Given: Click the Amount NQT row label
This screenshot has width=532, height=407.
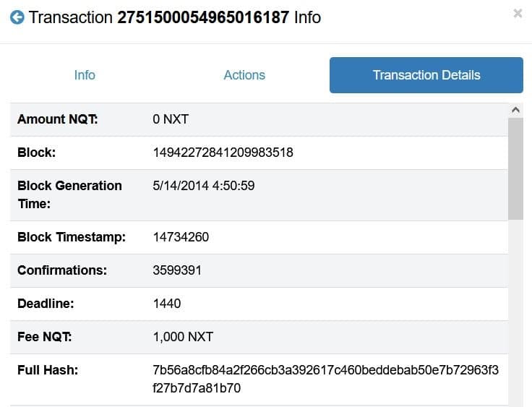Looking at the screenshot, I should [x=57, y=119].
